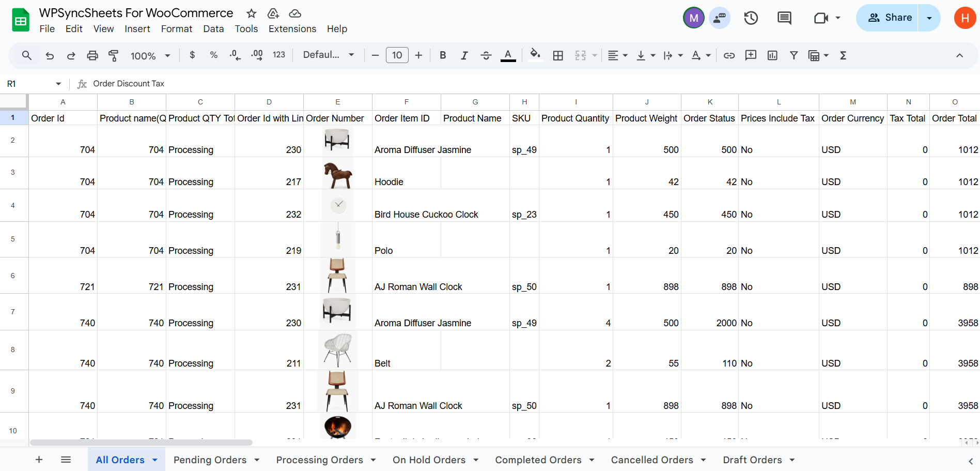Open text rotation dropdown
The image size is (980, 471).
[x=701, y=55]
